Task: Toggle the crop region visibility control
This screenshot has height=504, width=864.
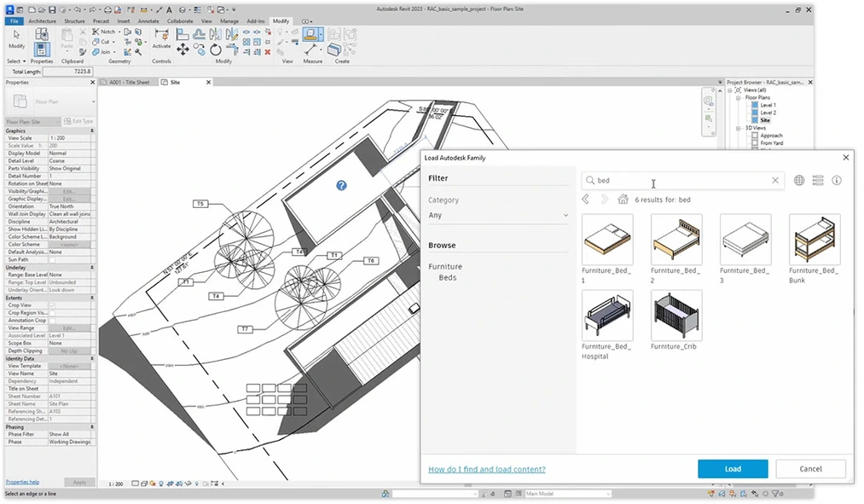Action: [x=179, y=484]
